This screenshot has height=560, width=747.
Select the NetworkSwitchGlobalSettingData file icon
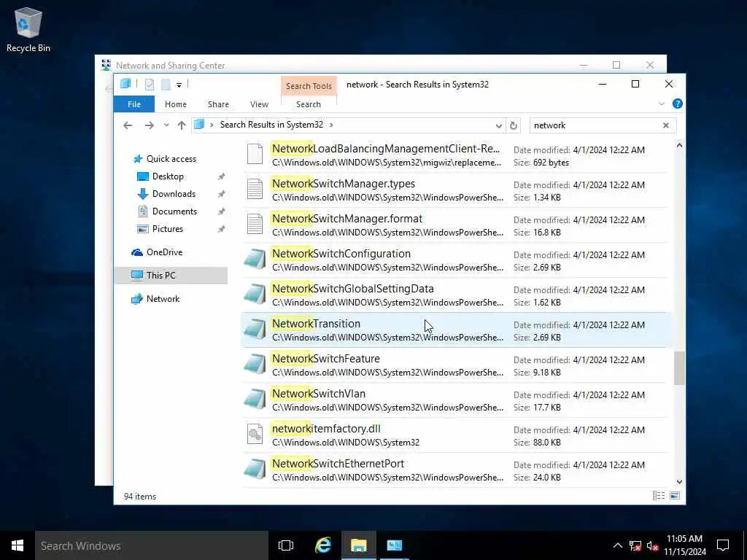(255, 295)
